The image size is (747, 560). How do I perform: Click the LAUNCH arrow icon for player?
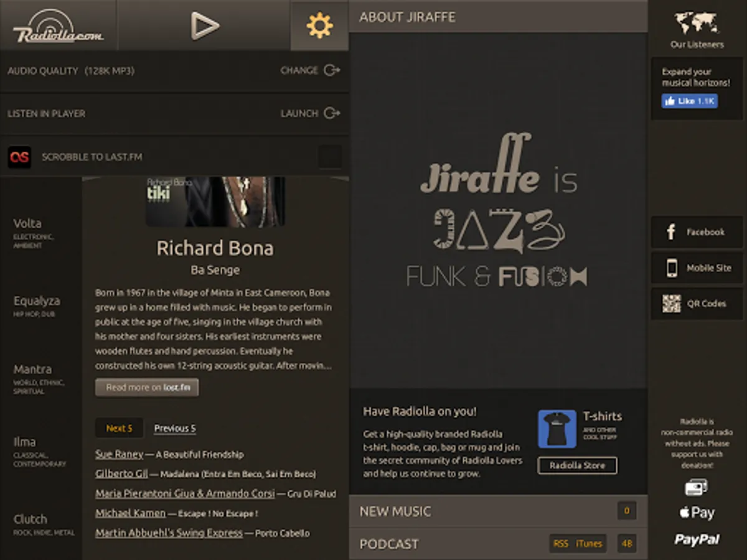coord(332,113)
